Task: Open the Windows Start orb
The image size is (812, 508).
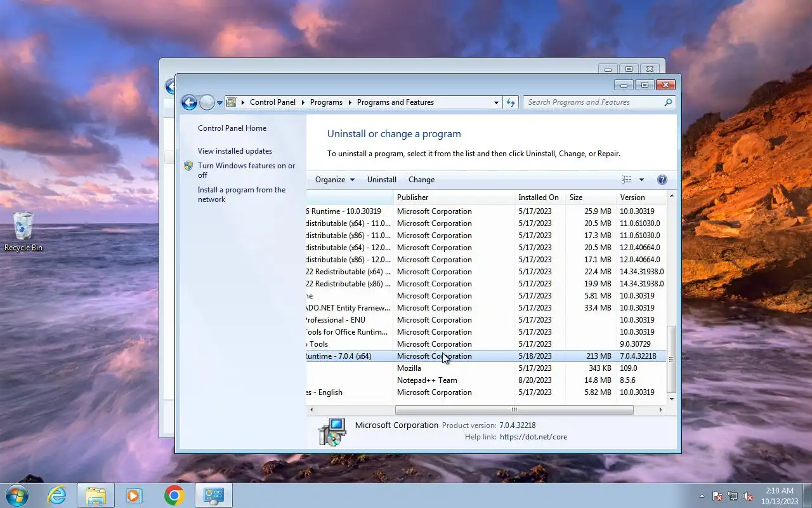Action: [x=16, y=495]
